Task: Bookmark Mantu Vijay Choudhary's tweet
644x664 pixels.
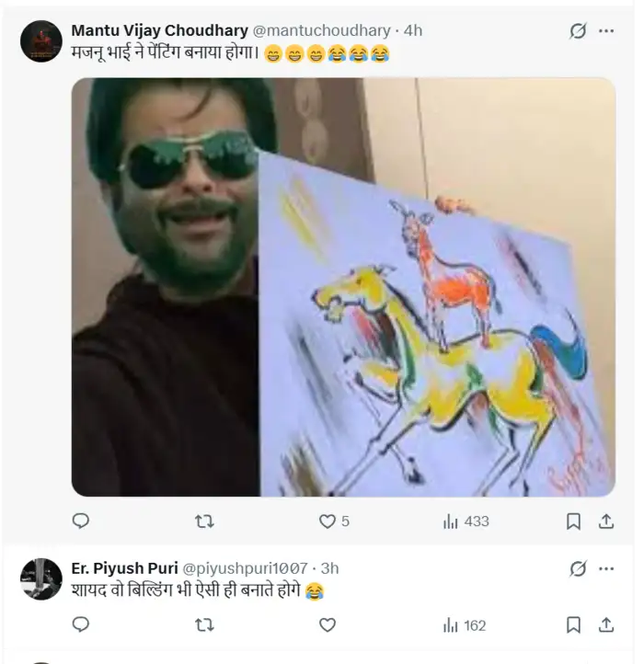Action: 573,521
